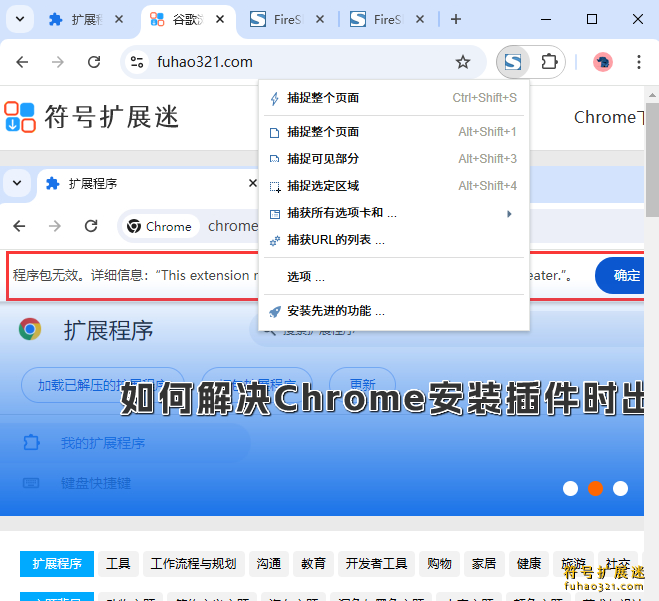This screenshot has height=601, width=659.
Task: Go back using browser back arrow
Action: click(22, 62)
